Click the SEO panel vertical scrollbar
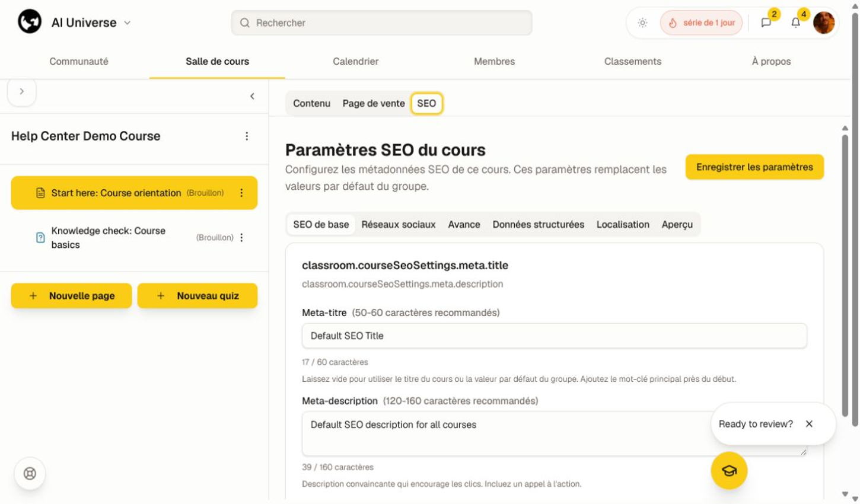This screenshot has width=860, height=504. tap(845, 275)
